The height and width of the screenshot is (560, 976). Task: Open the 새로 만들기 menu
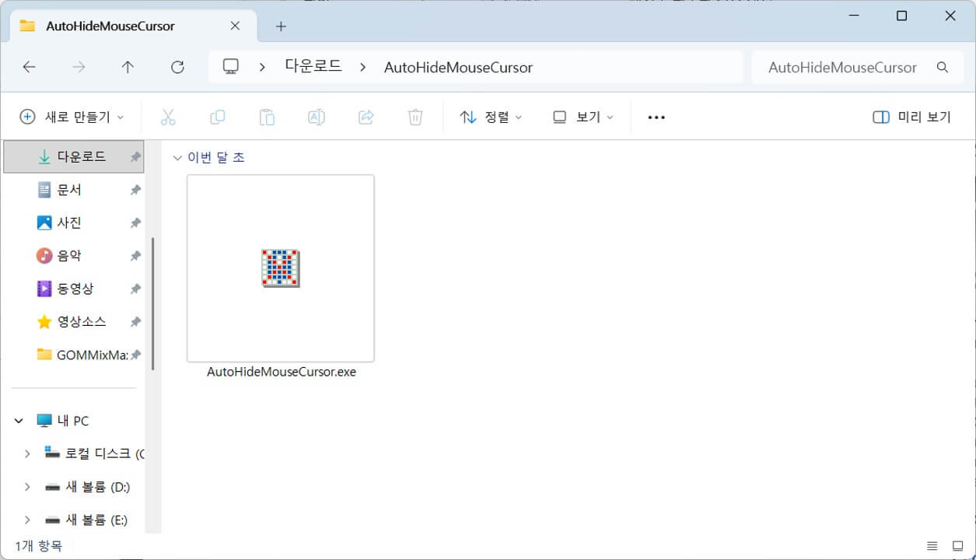point(72,117)
